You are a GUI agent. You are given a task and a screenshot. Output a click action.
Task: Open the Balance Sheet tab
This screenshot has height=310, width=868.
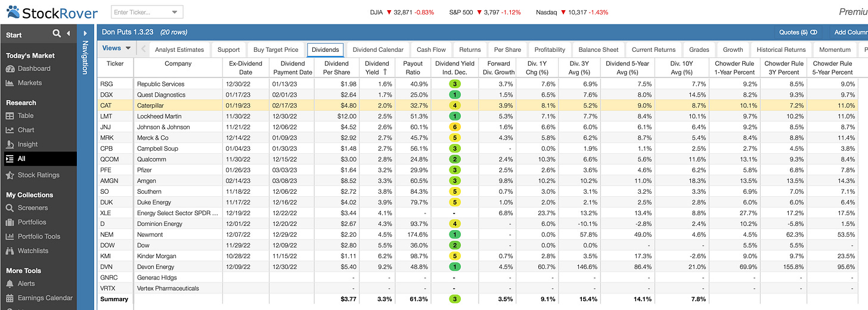point(598,50)
